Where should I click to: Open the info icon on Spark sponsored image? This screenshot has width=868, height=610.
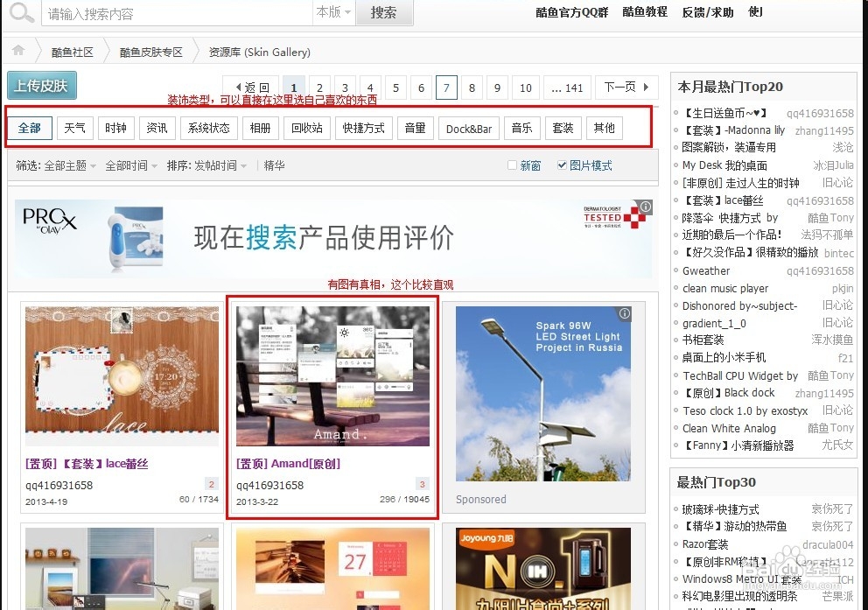(x=626, y=313)
